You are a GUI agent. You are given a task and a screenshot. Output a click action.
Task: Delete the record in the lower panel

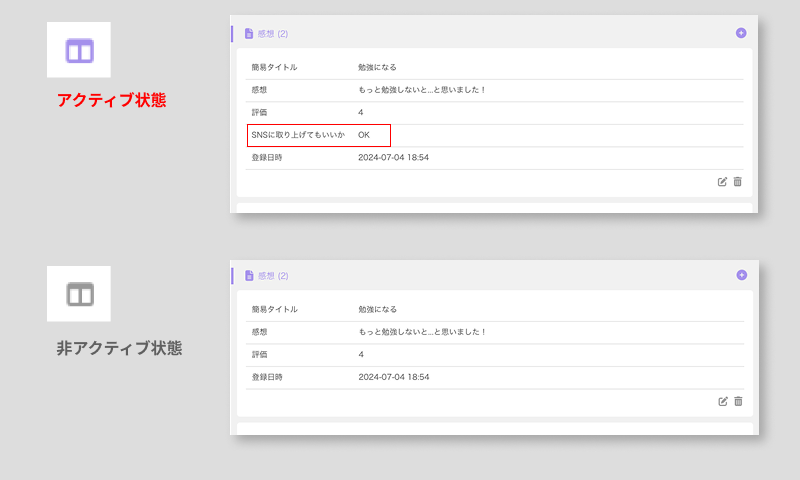(738, 401)
